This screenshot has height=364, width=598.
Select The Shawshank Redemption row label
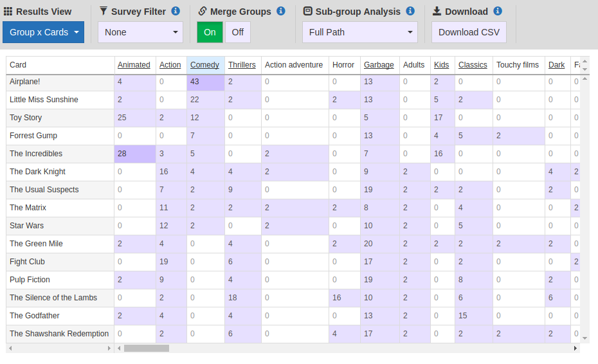(59, 334)
